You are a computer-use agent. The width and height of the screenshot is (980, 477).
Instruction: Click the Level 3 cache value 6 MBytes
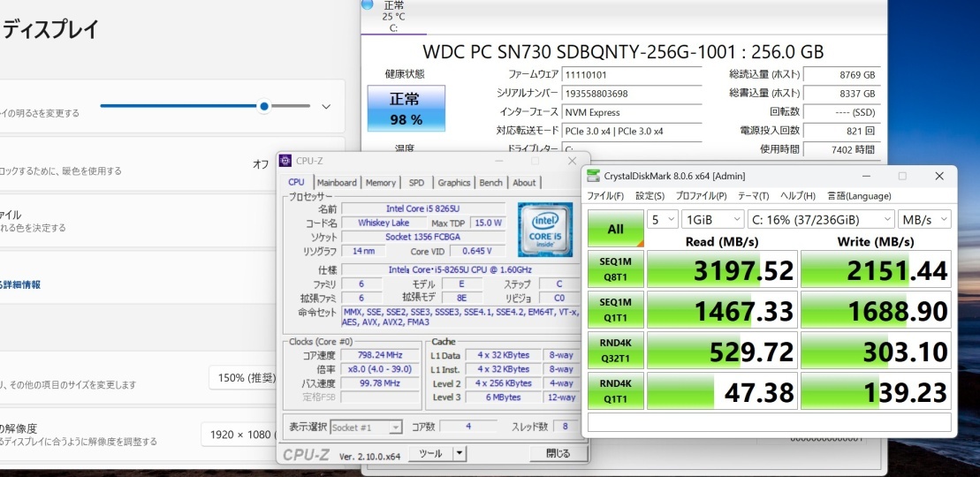[x=503, y=397]
